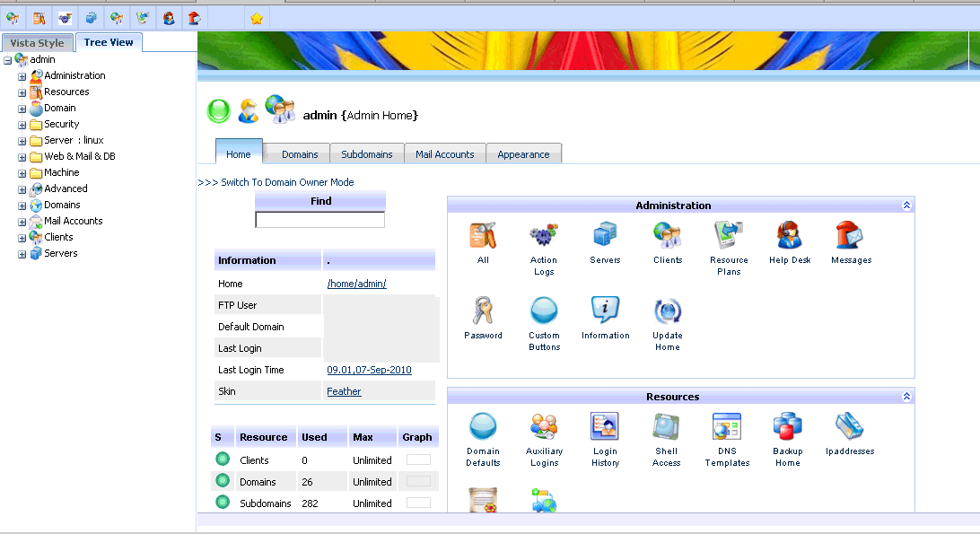Image resolution: width=980 pixels, height=534 pixels.
Task: Open the Action Logs icon
Action: click(x=544, y=236)
